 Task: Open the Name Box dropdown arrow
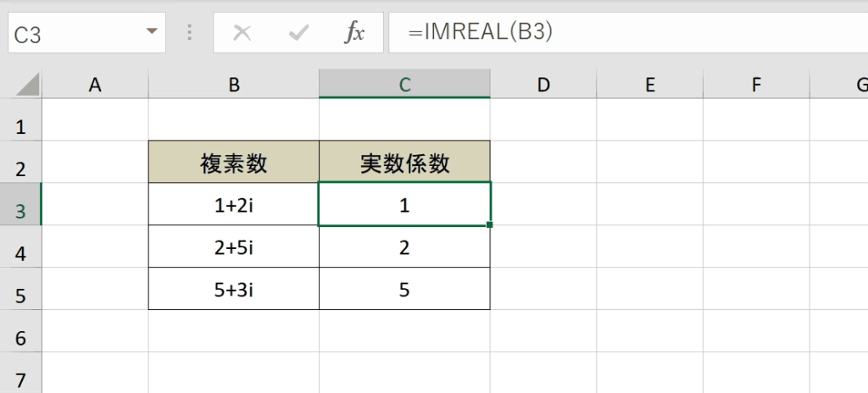pos(152,31)
